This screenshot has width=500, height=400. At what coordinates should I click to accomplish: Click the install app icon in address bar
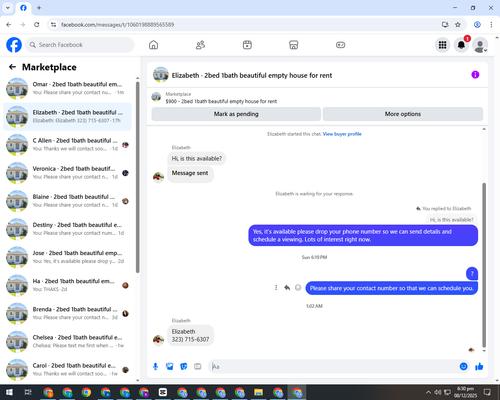point(445,25)
